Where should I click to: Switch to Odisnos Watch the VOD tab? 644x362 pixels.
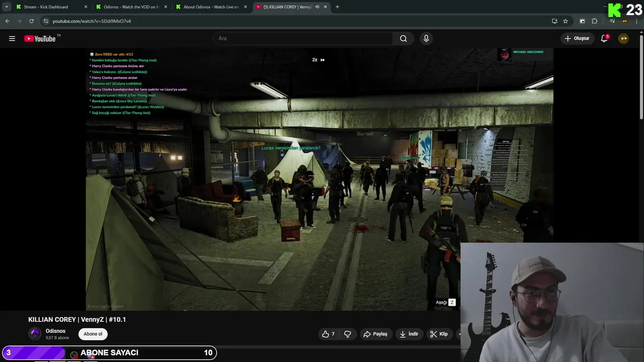tap(130, 7)
